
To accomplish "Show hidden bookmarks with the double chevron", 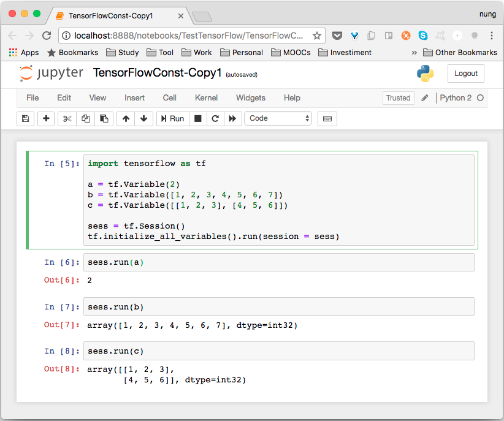I will [x=414, y=53].
